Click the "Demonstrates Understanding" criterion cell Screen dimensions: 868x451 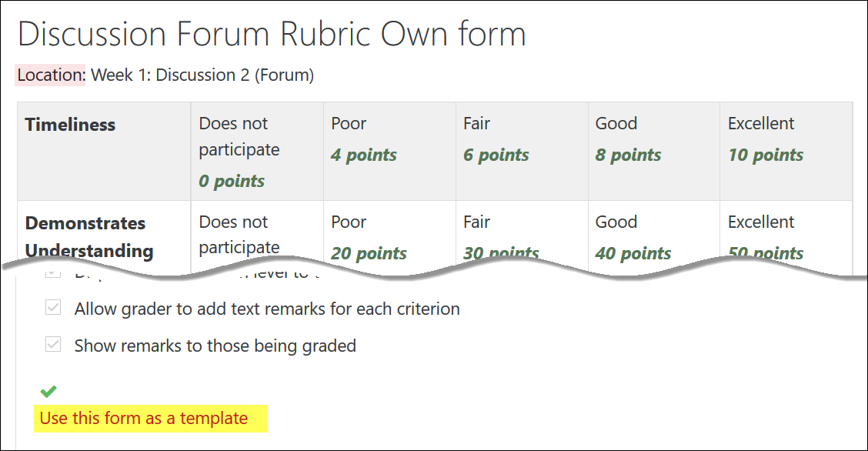[x=102, y=235]
